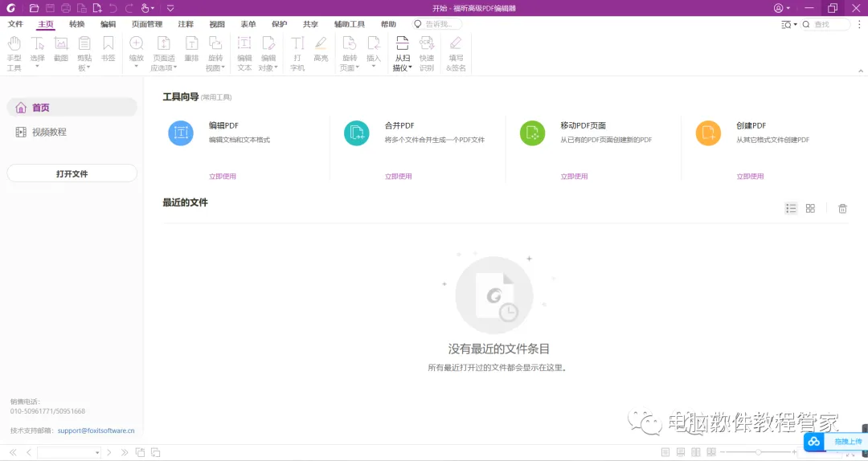This screenshot has width=868, height=461.
Task: Click the open folder icon in title bar
Action: pos(35,8)
